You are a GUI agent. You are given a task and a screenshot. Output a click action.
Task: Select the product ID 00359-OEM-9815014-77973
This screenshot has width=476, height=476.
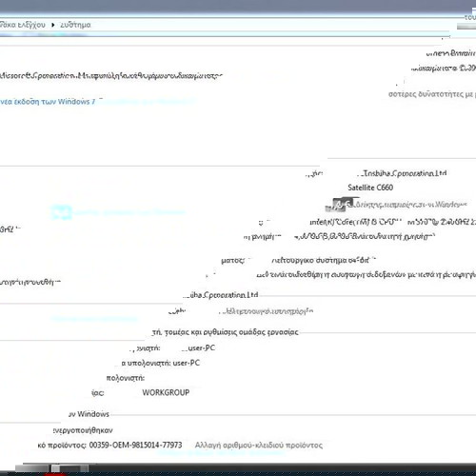point(135,445)
